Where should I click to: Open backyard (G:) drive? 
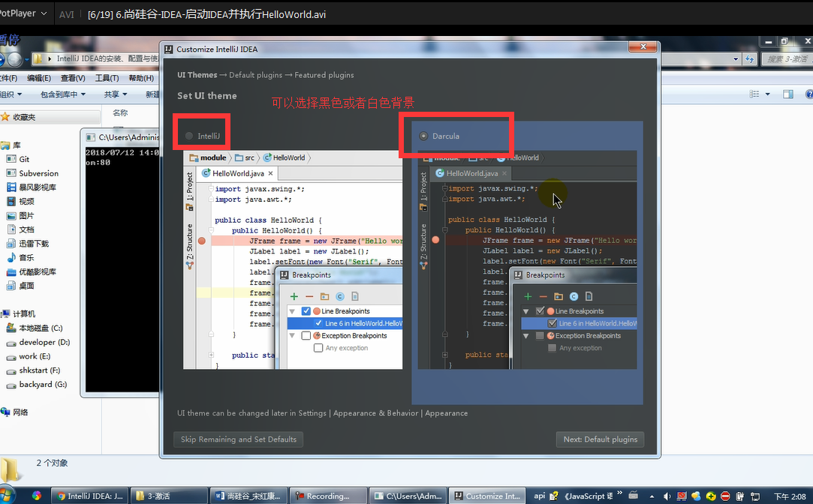coord(43,384)
